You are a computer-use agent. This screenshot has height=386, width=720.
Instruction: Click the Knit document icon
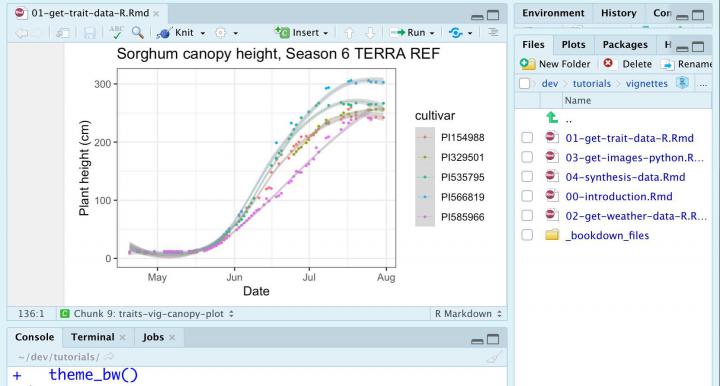(164, 33)
